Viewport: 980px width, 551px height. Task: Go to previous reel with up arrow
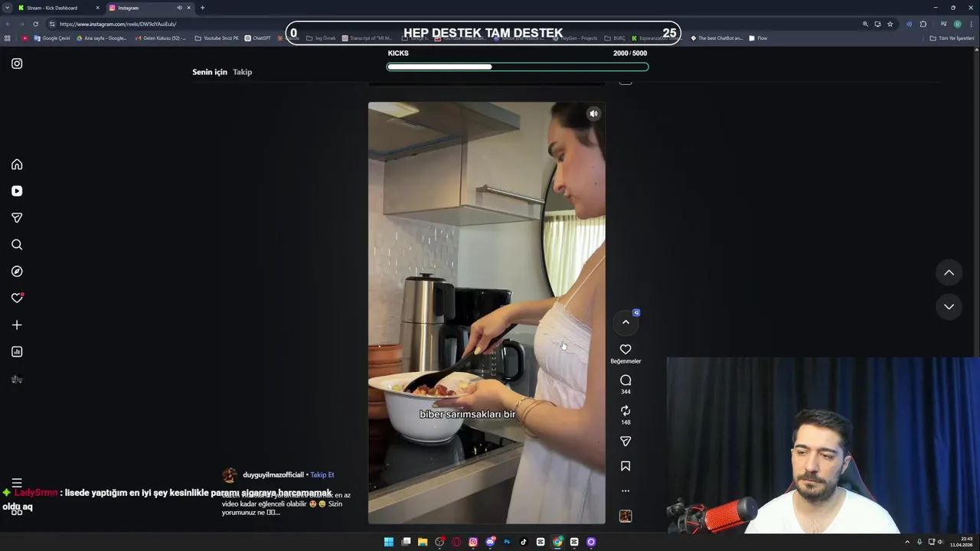[949, 272]
